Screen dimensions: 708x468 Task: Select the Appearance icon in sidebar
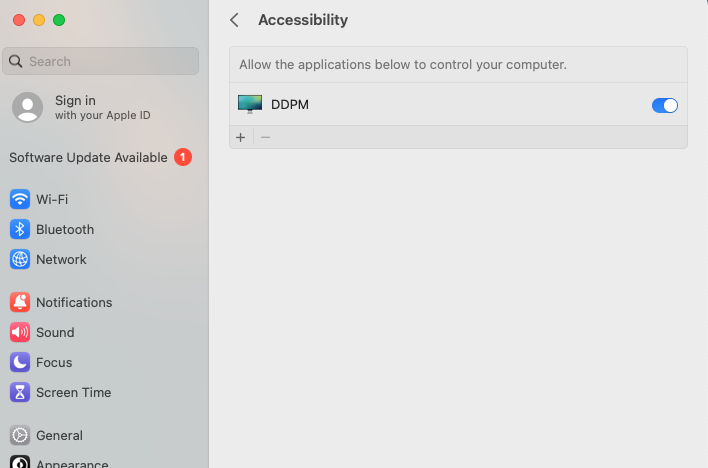coord(20,462)
